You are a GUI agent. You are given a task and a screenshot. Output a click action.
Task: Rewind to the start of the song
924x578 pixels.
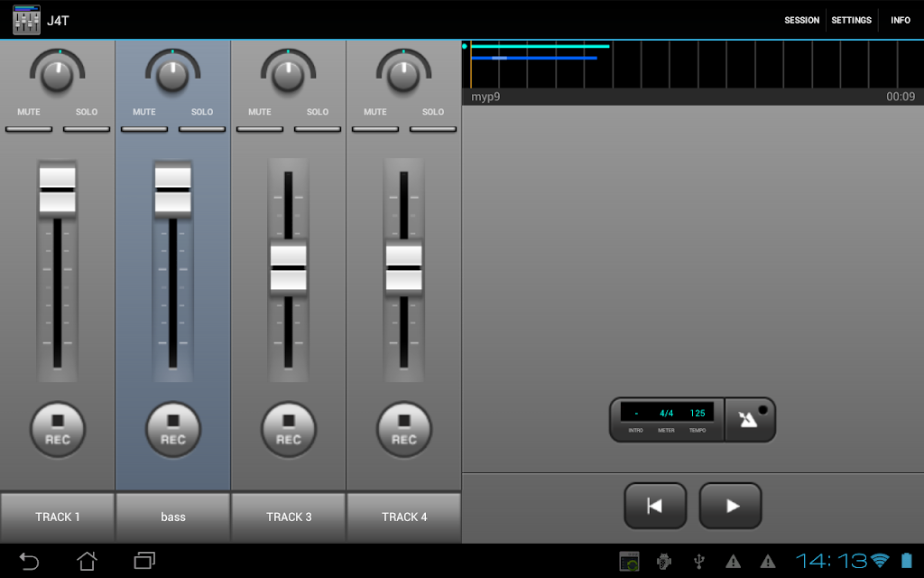pyautogui.click(x=655, y=506)
